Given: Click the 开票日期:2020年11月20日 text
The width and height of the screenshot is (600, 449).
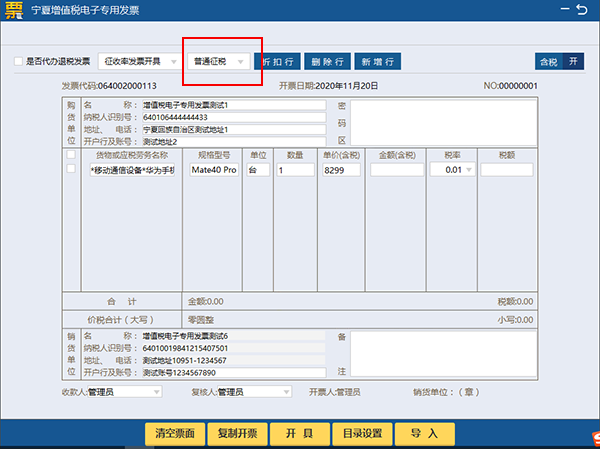Looking at the screenshot, I should pos(328,86).
